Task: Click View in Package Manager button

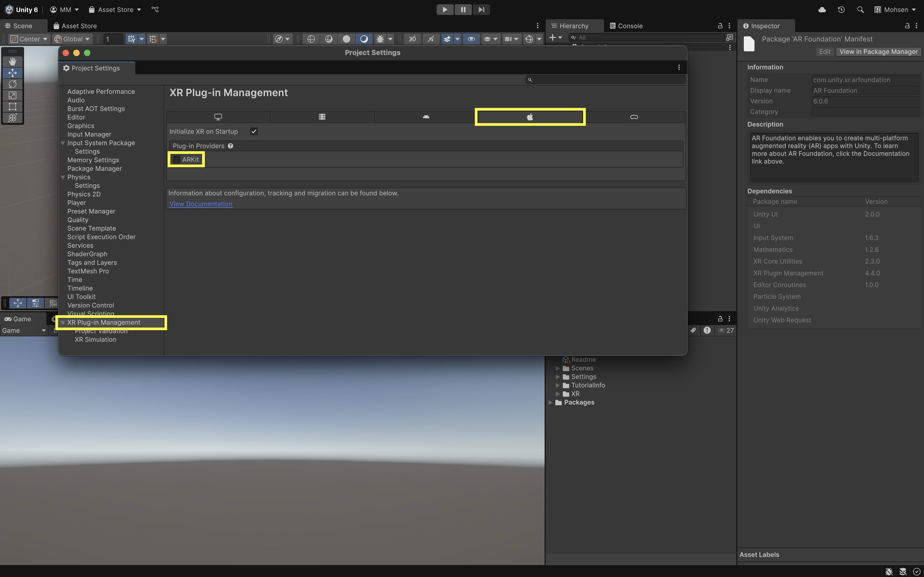Action: tap(878, 52)
